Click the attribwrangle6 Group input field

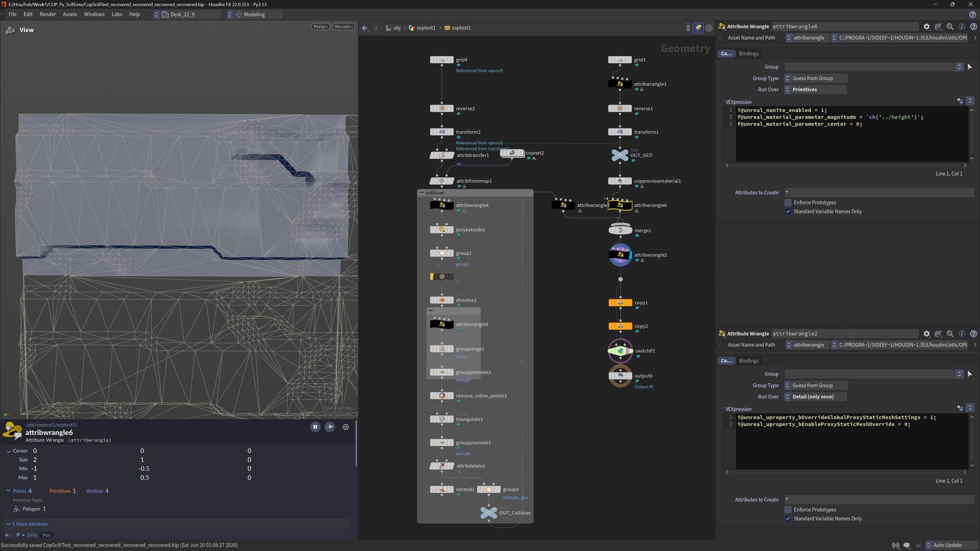869,67
